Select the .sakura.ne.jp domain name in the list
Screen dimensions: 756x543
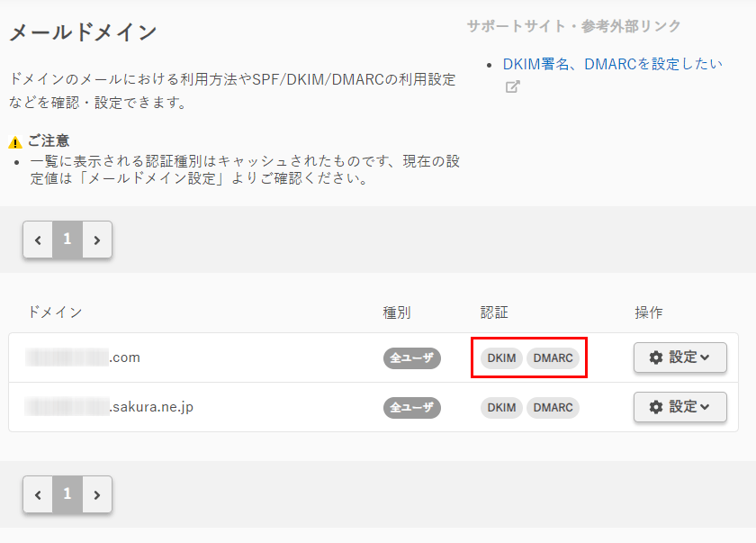pyautogui.click(x=110, y=407)
